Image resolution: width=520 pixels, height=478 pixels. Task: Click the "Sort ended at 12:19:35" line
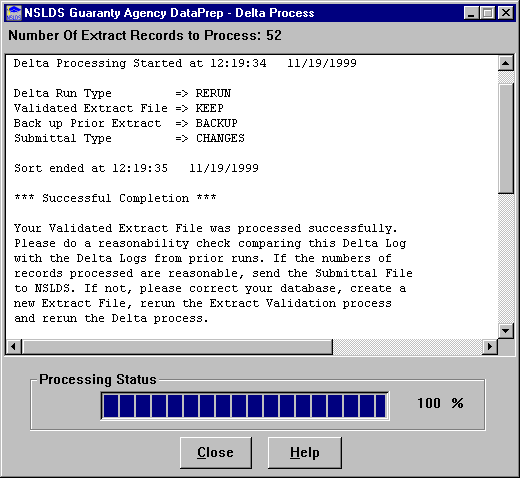(x=136, y=168)
